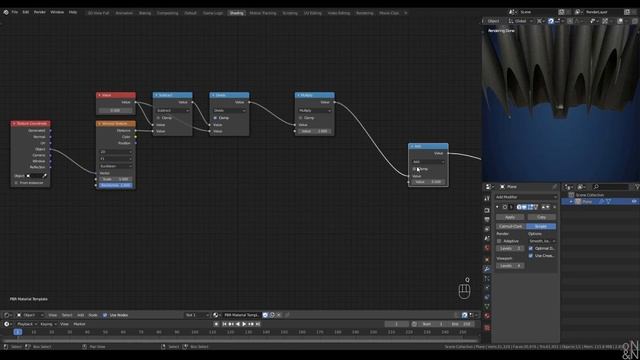Open the Euclidean distance dropdown on Voronoi

[116, 166]
